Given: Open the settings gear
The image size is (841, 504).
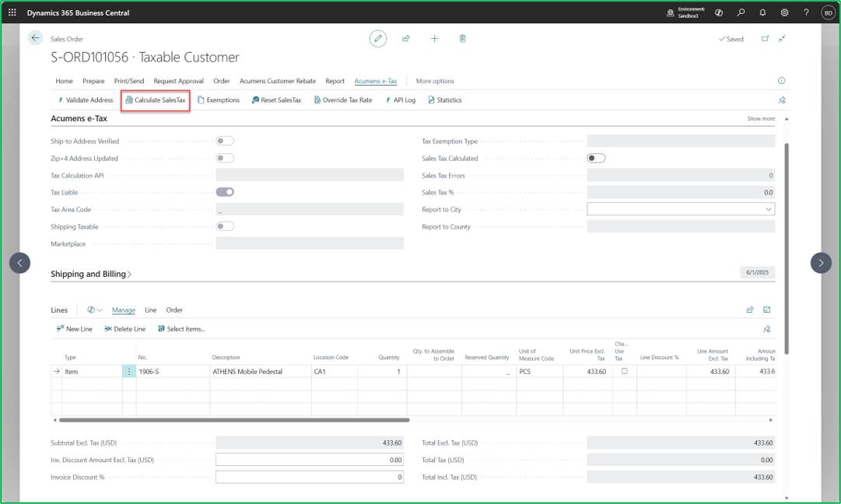Looking at the screenshot, I should point(784,12).
